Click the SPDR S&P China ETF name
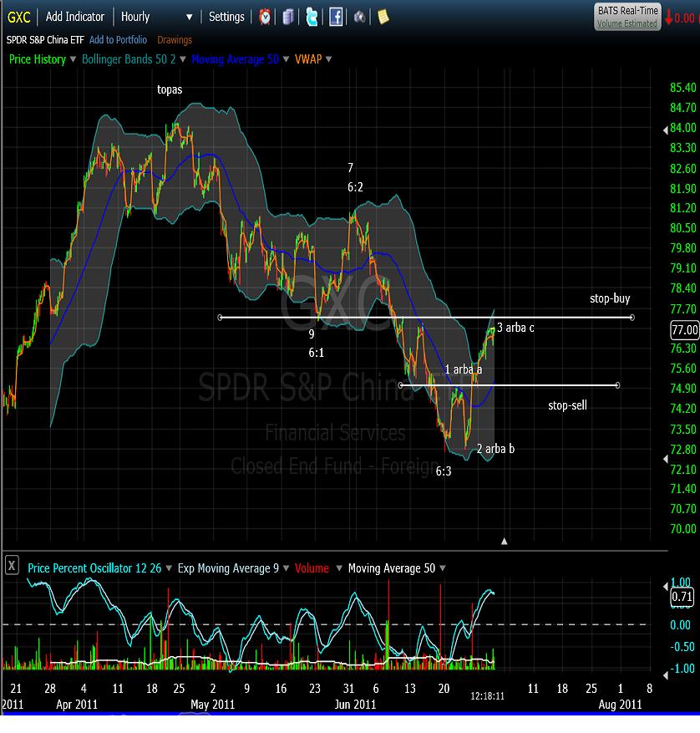This screenshot has width=700, height=733. click(x=45, y=40)
